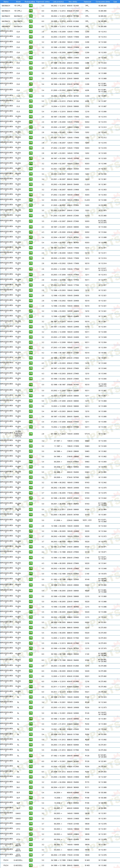Click the M 113.989 engine code cell
120x868 pixels.
[x=102, y=787]
